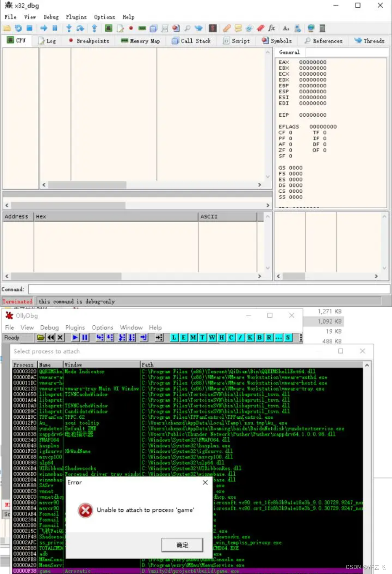Click OllyDbg W Windows button
The image size is (392, 574).
212,337
